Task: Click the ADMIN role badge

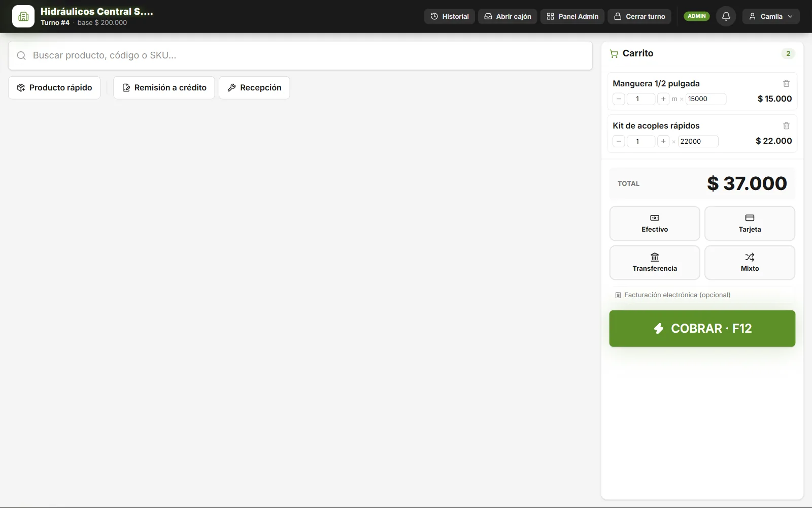Action: click(x=697, y=16)
